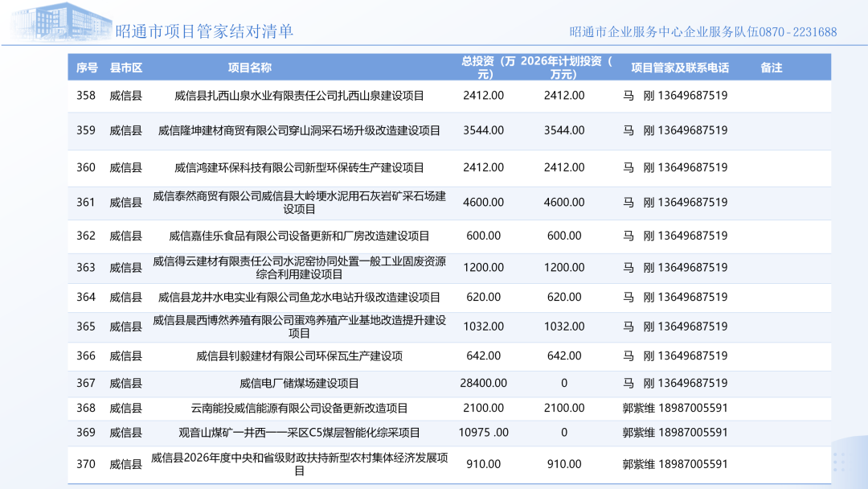
Task: Click planned investment 1200.00 in row 363
Action: coord(564,268)
